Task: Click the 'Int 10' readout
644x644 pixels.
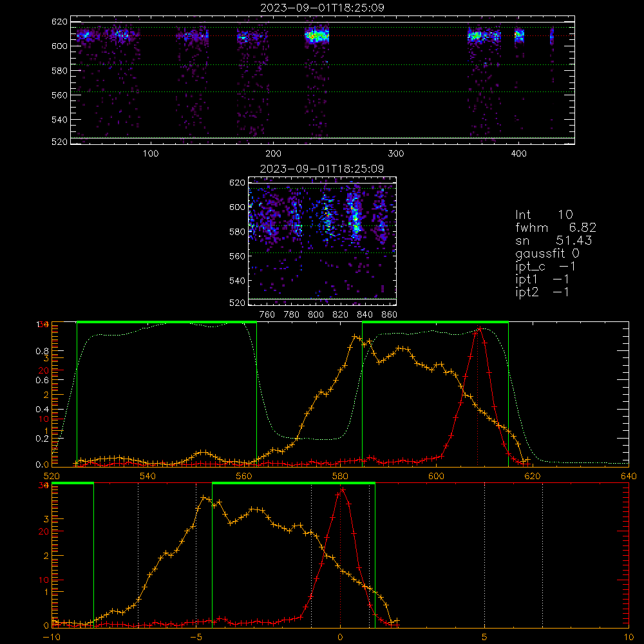Action: [544, 214]
